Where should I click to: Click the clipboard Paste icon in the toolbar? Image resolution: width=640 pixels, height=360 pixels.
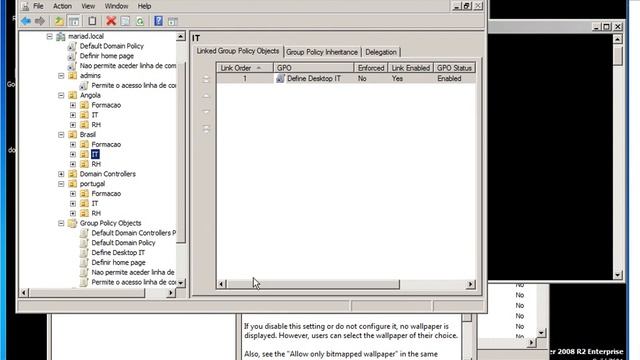pos(92,21)
